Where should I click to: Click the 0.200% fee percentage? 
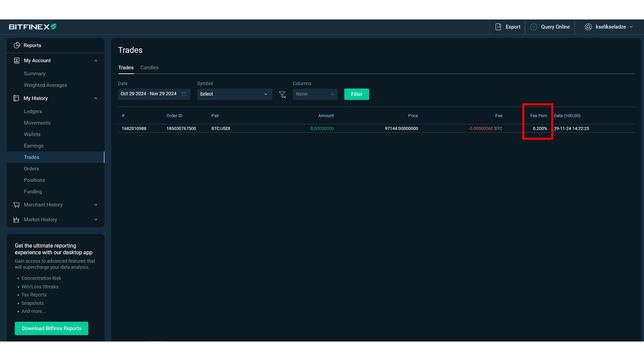click(540, 128)
